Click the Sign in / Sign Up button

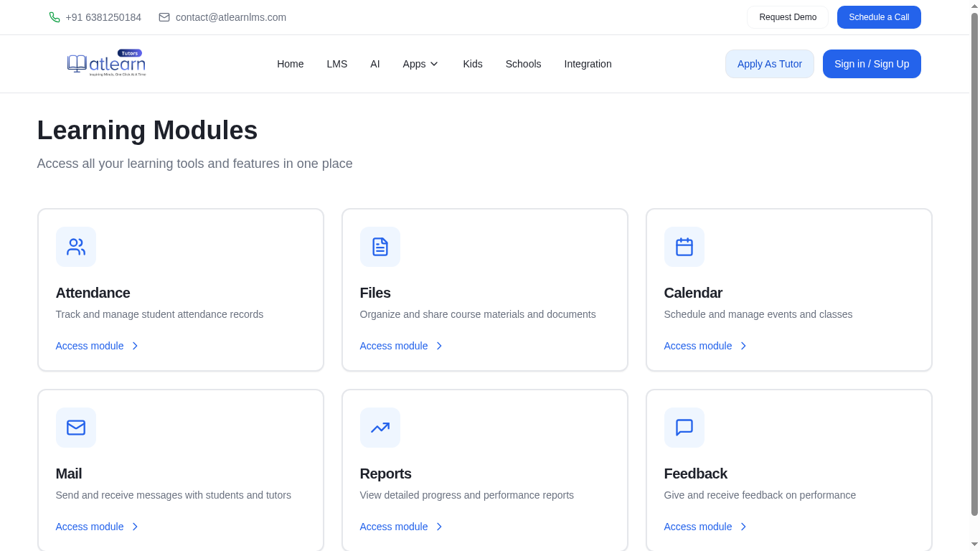tap(872, 64)
